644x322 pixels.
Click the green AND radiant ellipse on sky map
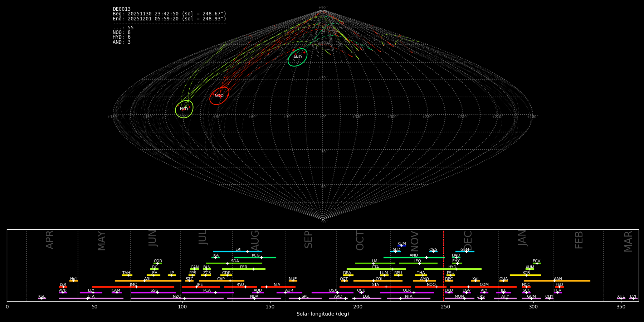click(x=297, y=57)
